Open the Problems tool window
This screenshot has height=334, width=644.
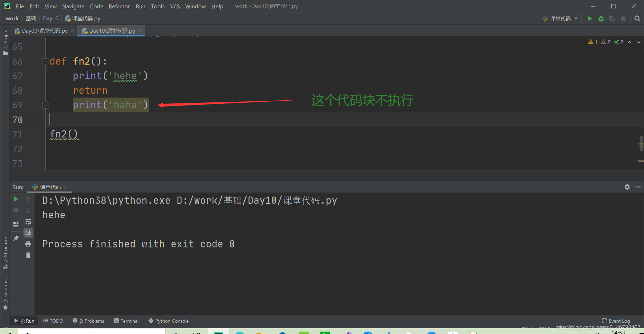(x=88, y=321)
